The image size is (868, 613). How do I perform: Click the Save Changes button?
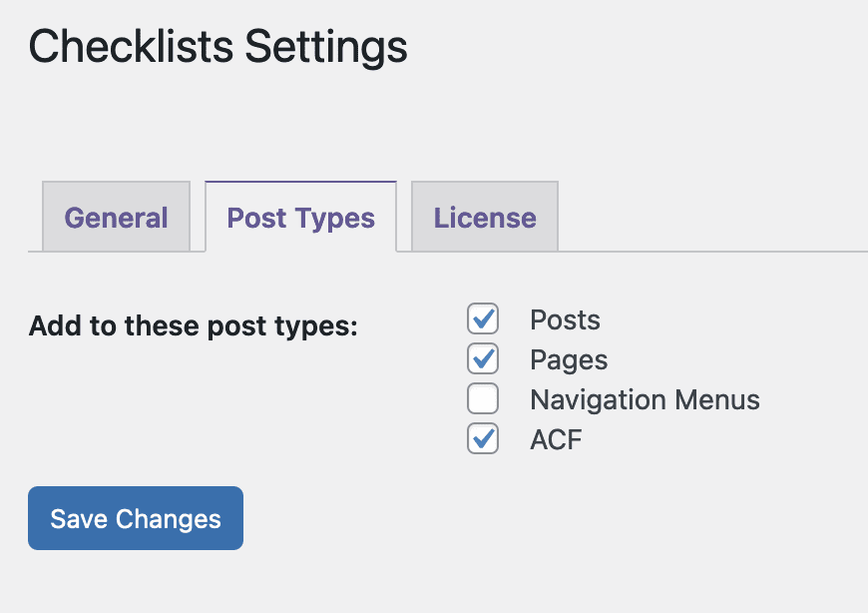point(135,518)
